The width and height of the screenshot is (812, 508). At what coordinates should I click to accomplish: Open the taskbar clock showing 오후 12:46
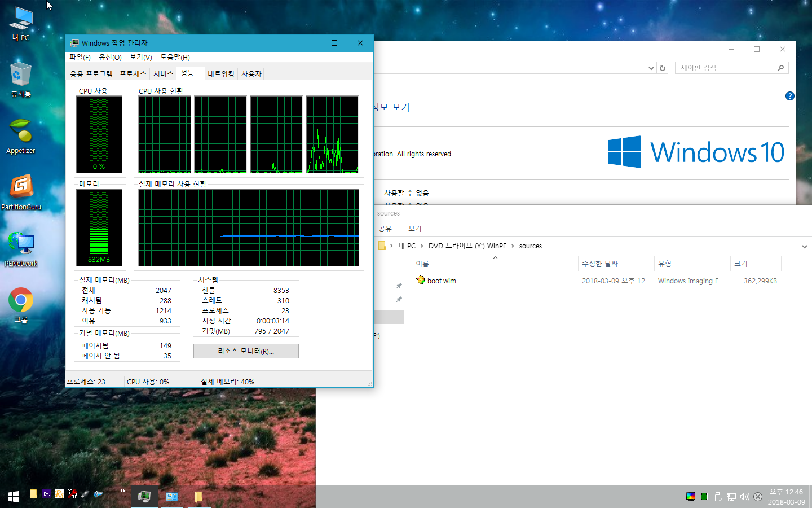787,497
